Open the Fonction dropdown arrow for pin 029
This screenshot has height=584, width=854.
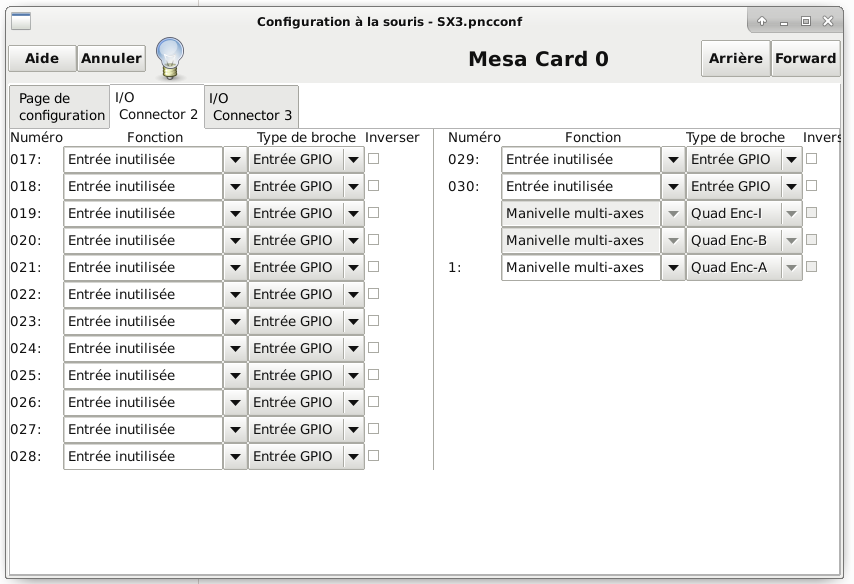click(x=673, y=160)
